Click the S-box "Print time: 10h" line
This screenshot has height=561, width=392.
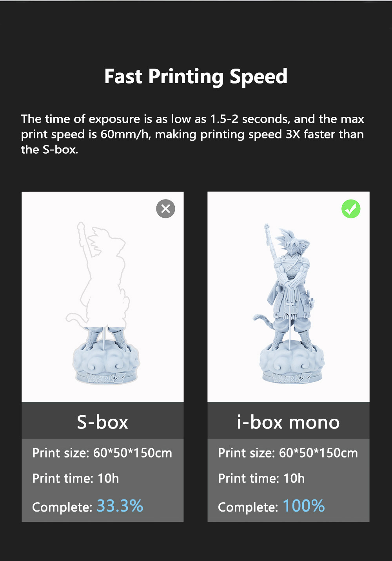coord(75,479)
